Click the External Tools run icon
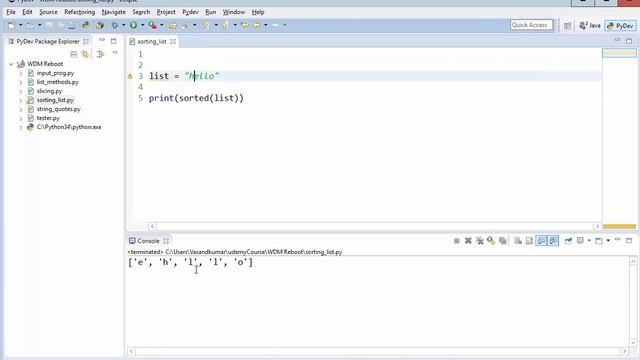This screenshot has width=640, height=360. click(x=153, y=25)
